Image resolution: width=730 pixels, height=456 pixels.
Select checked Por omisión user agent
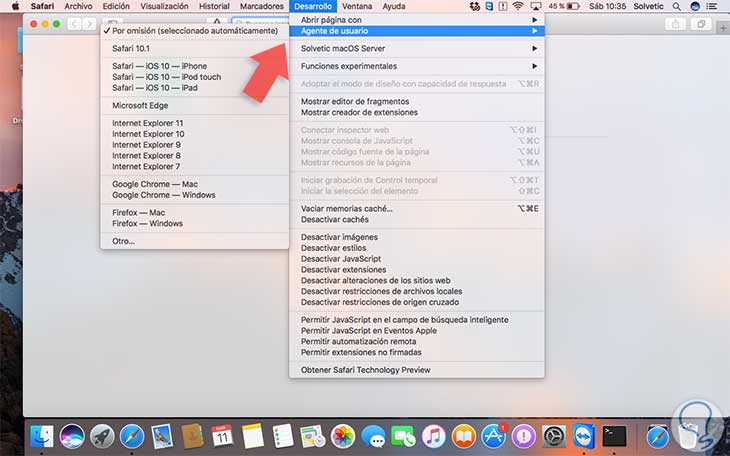pos(194,31)
